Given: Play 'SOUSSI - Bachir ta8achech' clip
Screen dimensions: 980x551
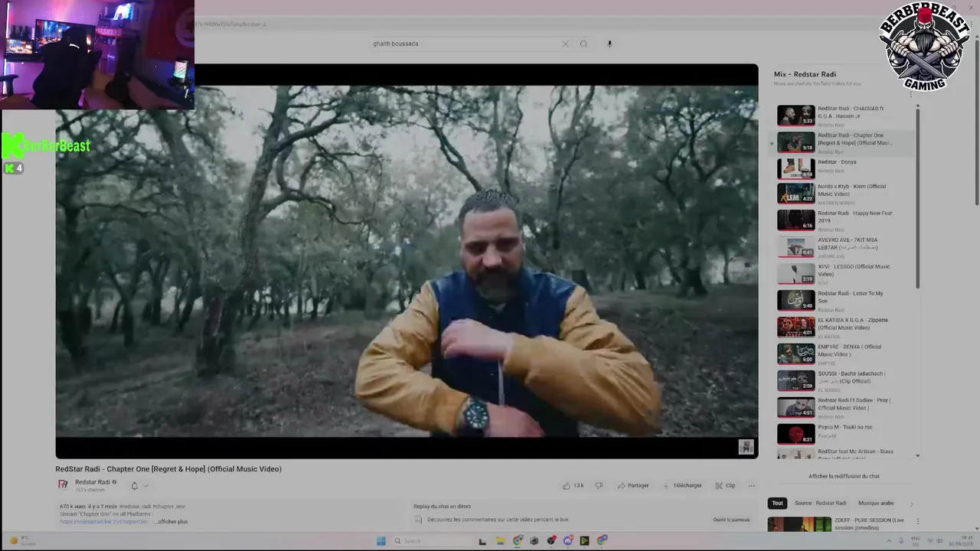Looking at the screenshot, I should tap(844, 380).
